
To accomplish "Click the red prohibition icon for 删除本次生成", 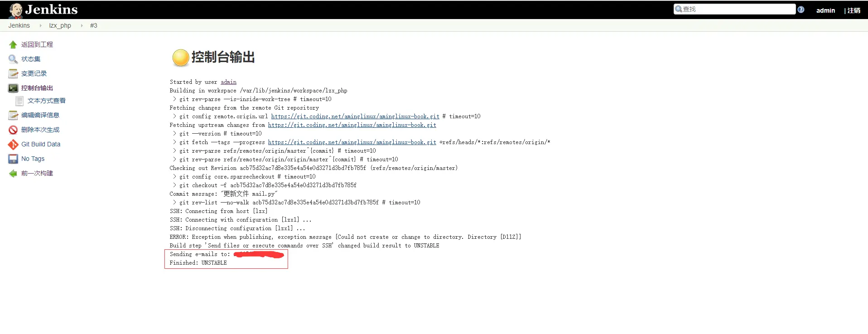I will (13, 130).
